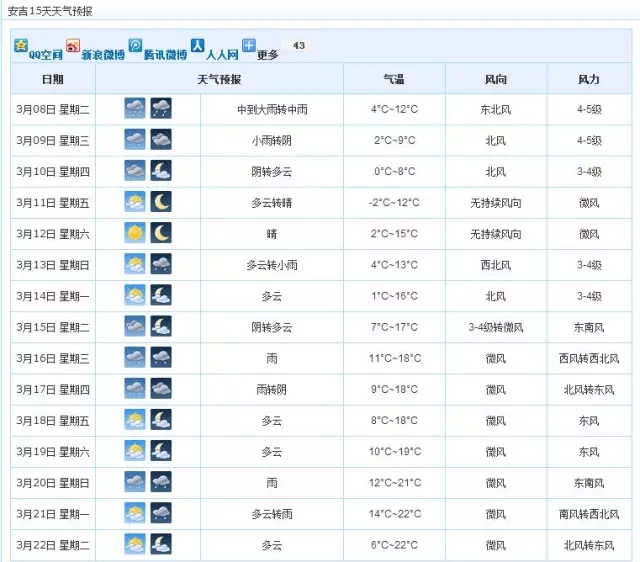The height and width of the screenshot is (562, 640).
Task: Click the night rain icon for 3月08日
Action: [161, 108]
